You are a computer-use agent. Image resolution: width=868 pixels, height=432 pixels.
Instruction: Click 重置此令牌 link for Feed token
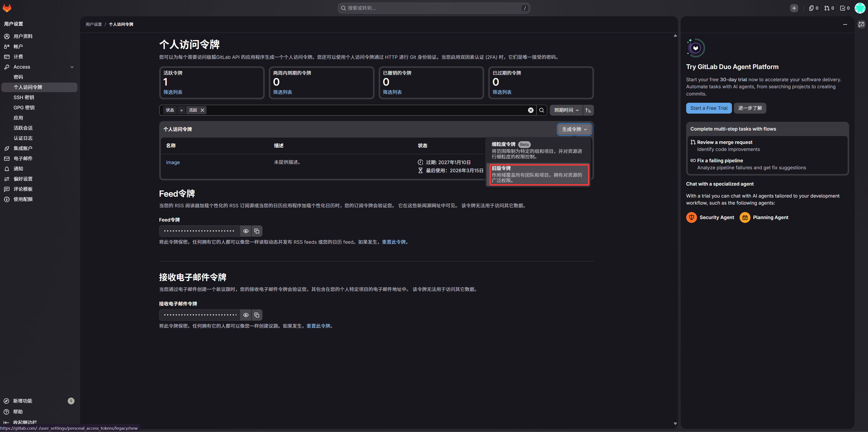[394, 242]
